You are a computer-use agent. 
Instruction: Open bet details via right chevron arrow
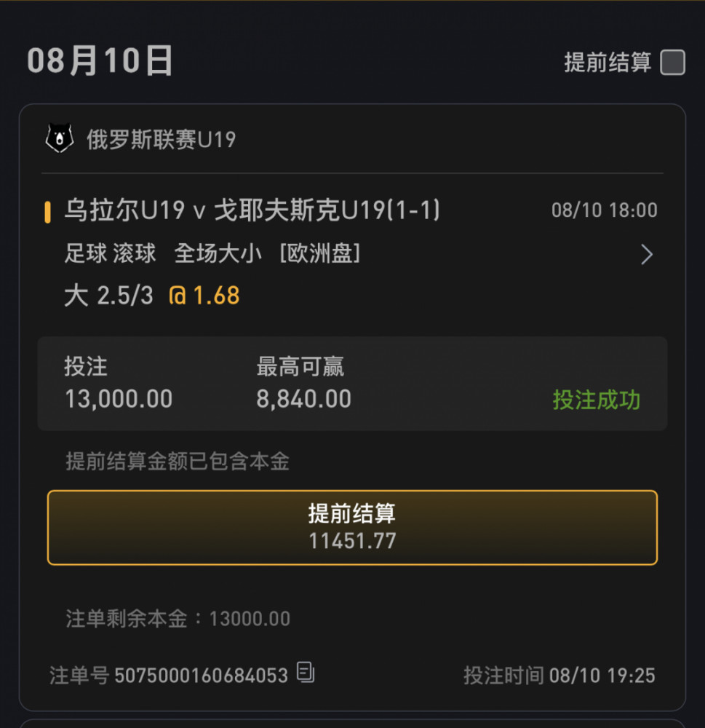tap(647, 254)
